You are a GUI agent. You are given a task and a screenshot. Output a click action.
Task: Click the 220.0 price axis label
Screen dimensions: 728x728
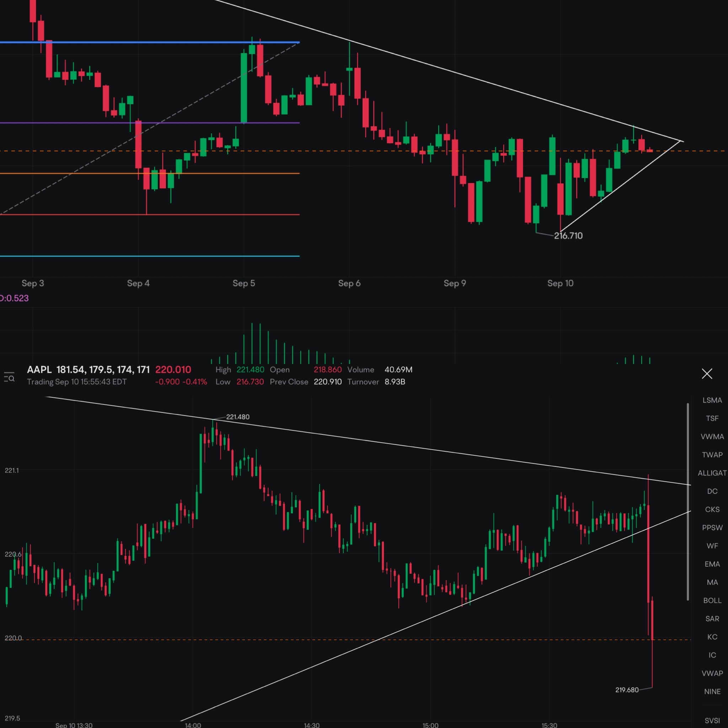click(x=13, y=638)
